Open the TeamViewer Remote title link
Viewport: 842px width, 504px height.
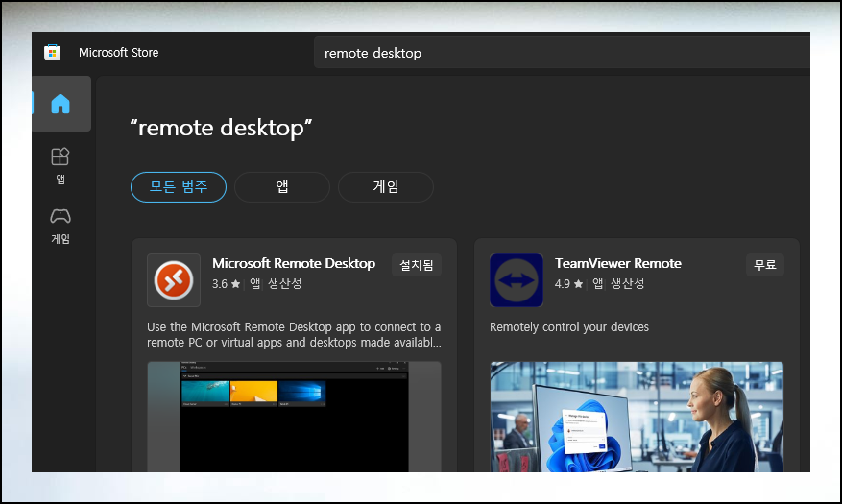point(618,263)
